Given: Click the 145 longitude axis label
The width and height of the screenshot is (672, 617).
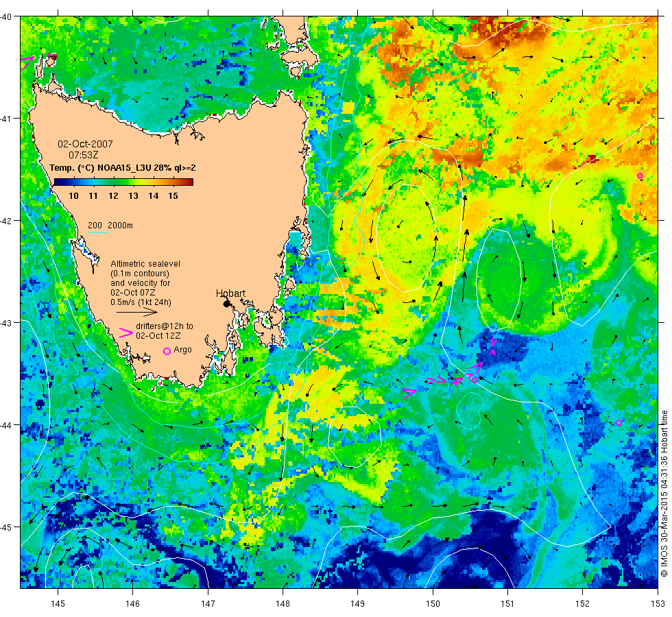Looking at the screenshot, I should tap(58, 604).
